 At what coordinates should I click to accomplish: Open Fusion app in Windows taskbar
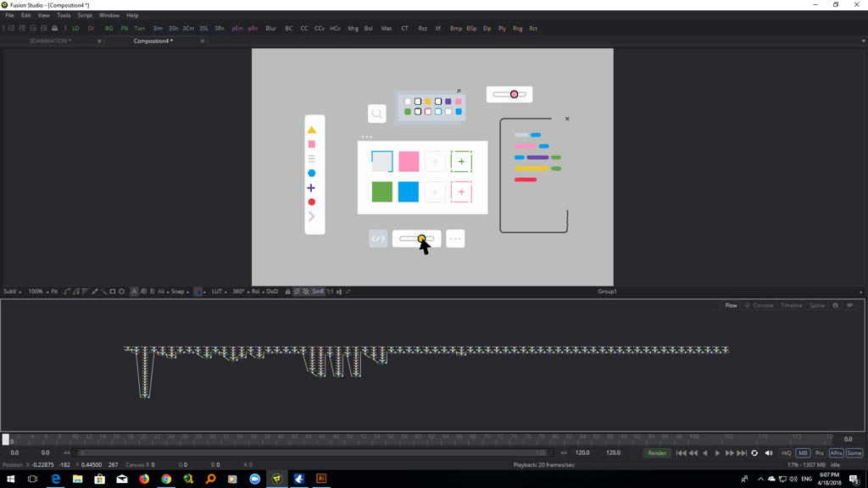point(277,479)
